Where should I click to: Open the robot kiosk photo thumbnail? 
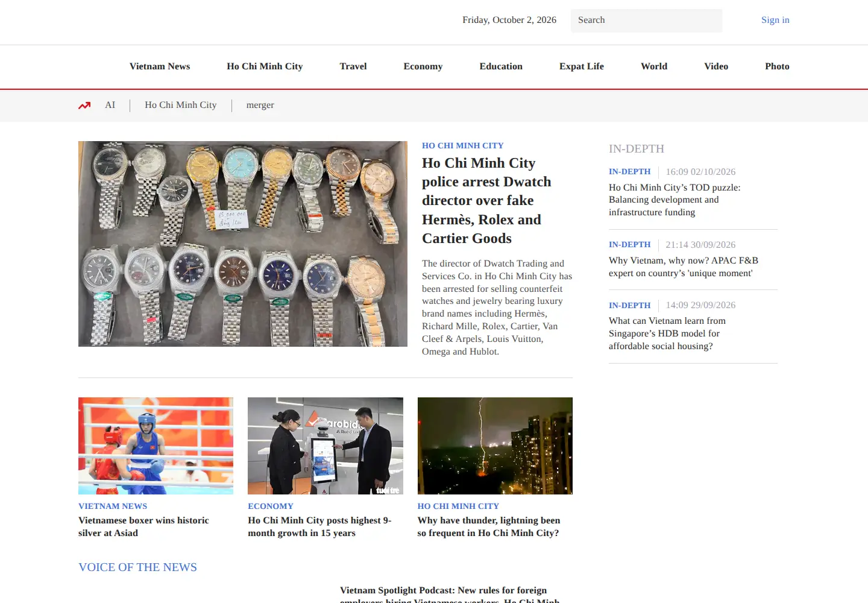[x=325, y=446]
